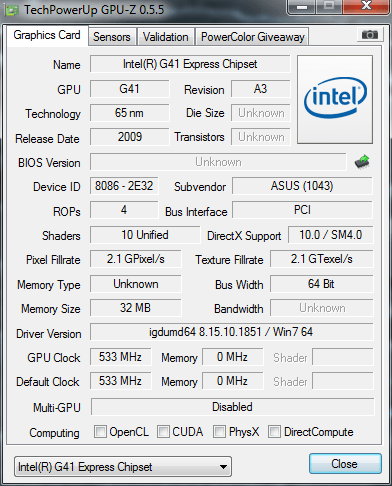Click the camera screenshot icon

pyautogui.click(x=369, y=35)
